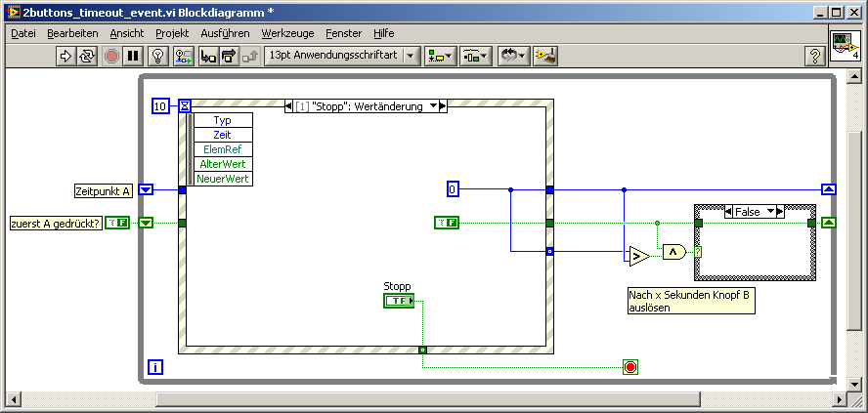This screenshot has height=413, width=868.
Task: Switch to next case in the False case structure
Action: (x=780, y=211)
